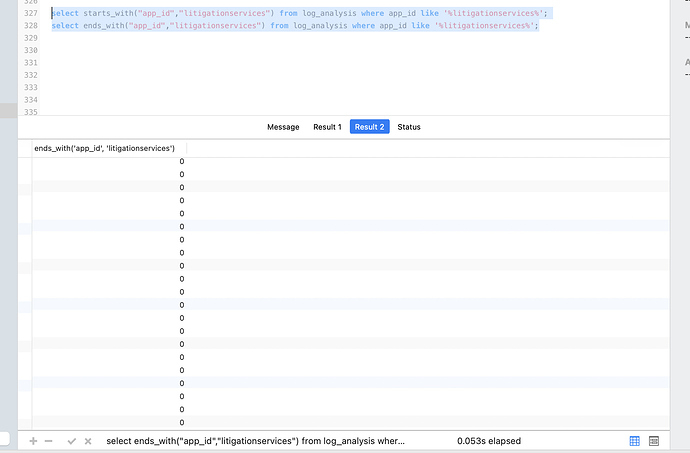The height and width of the screenshot is (453, 690).
Task: Switch to the Result 1 tab
Action: pyautogui.click(x=327, y=127)
